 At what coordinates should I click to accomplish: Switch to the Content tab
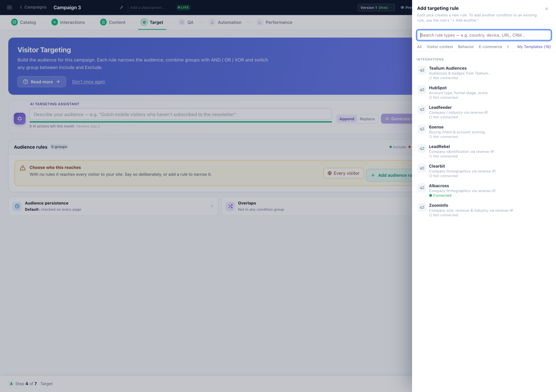113,22
